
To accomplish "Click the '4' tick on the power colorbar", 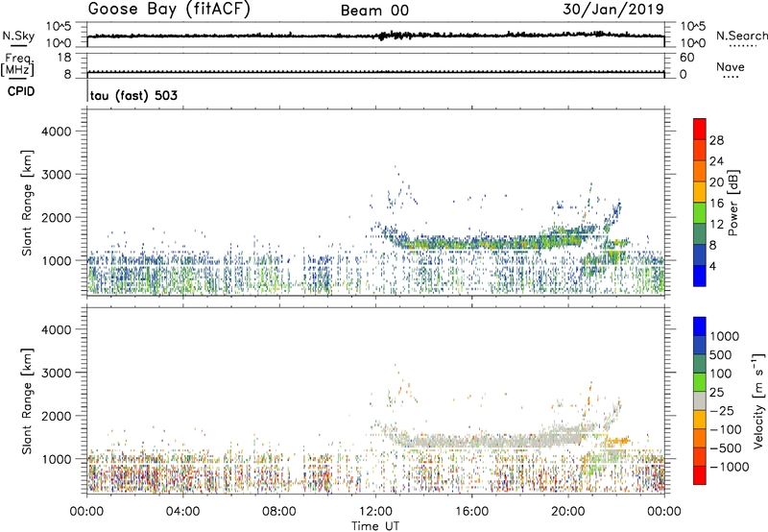I will 713,266.
